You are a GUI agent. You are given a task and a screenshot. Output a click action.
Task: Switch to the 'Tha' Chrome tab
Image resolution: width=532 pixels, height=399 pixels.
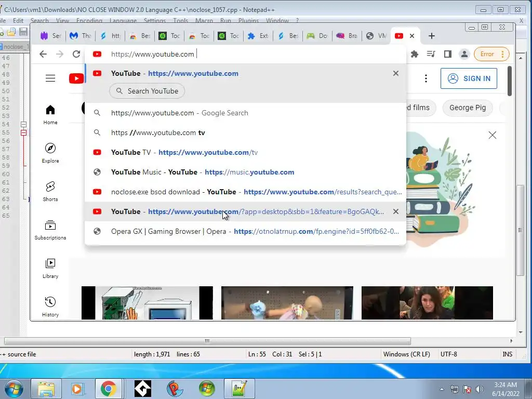(81, 36)
